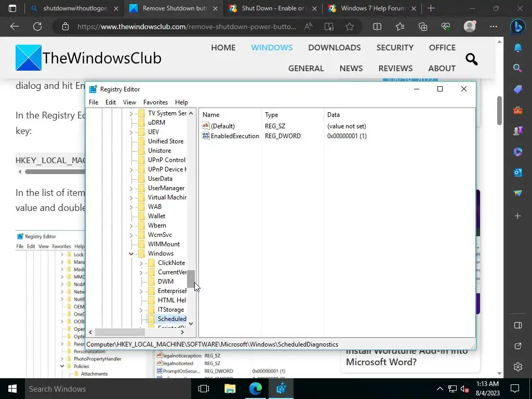Open Registry Editor Edit menu
532x399 pixels.
(x=111, y=102)
